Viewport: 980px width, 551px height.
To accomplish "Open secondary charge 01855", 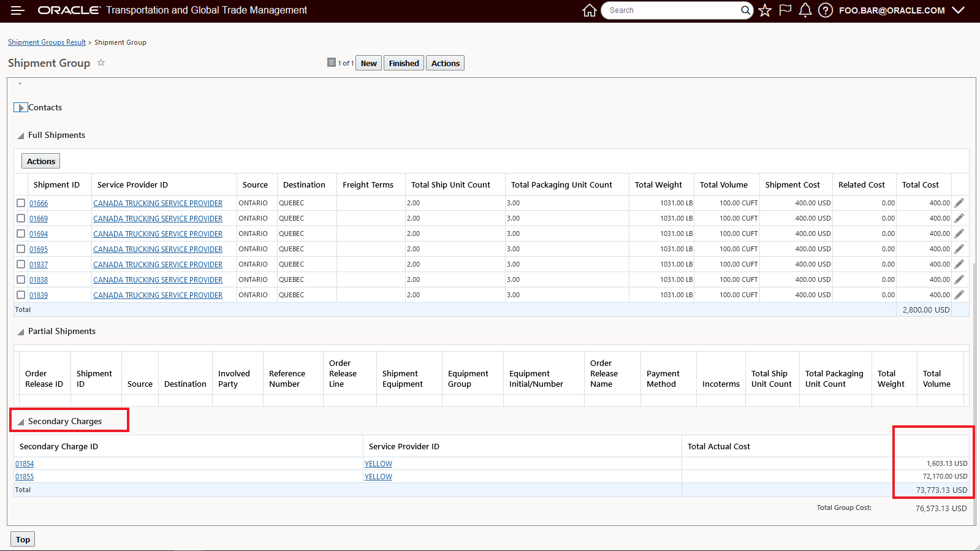I will point(25,477).
